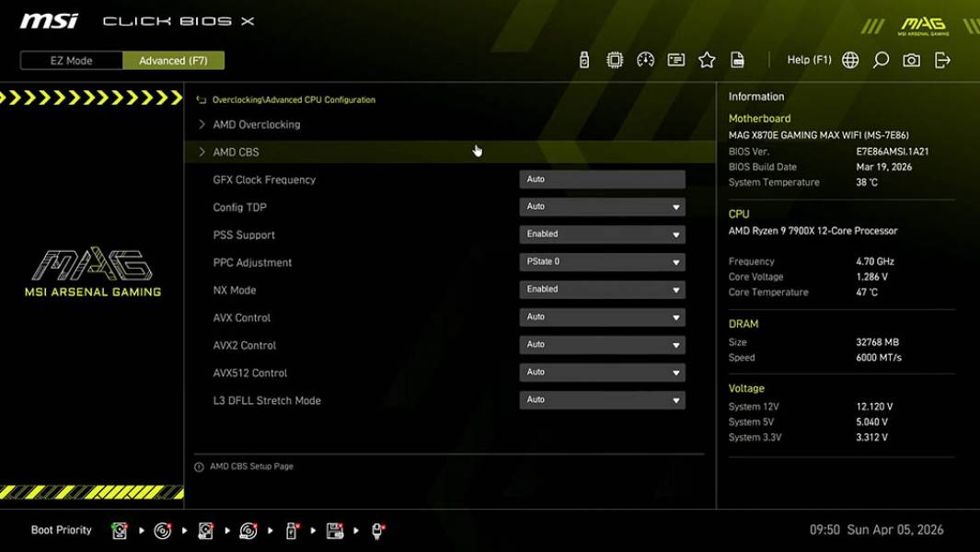980x552 pixels.
Task: Take a screenshot with the camera icon
Action: click(x=910, y=59)
